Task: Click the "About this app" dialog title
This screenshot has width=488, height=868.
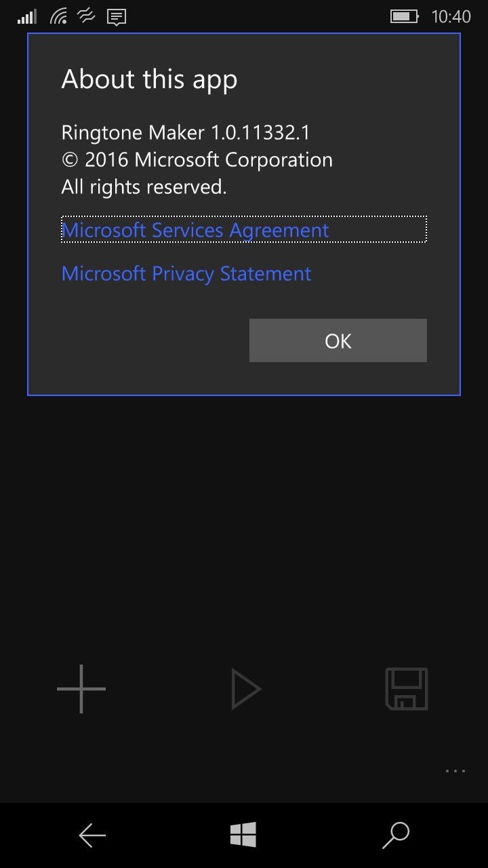Action: click(149, 79)
